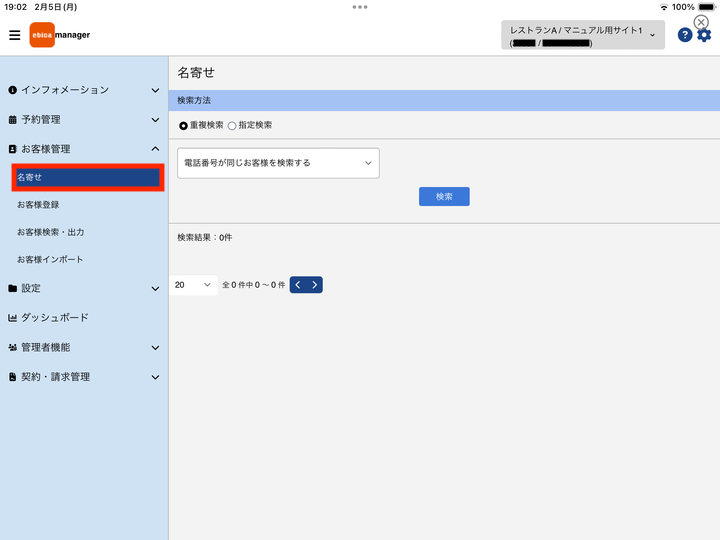Click the ebica manager logo
The width and height of the screenshot is (720, 540).
pos(60,35)
